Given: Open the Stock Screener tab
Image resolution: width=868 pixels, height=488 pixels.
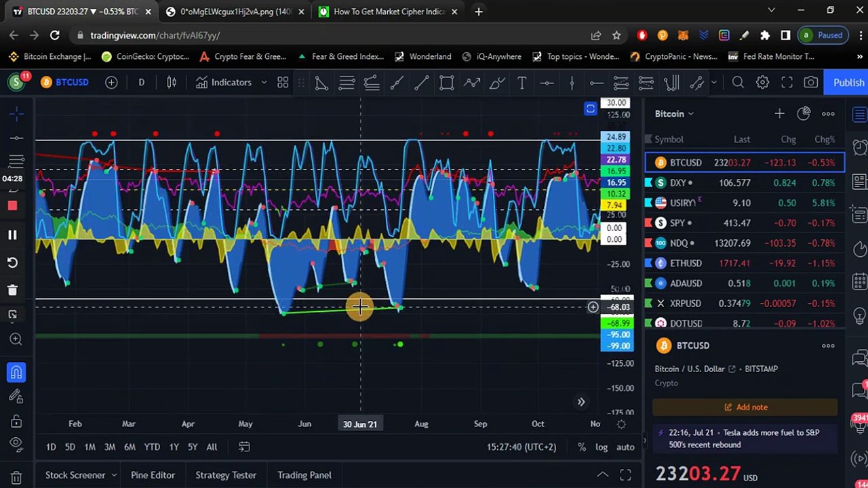Looking at the screenshot, I should (75, 475).
